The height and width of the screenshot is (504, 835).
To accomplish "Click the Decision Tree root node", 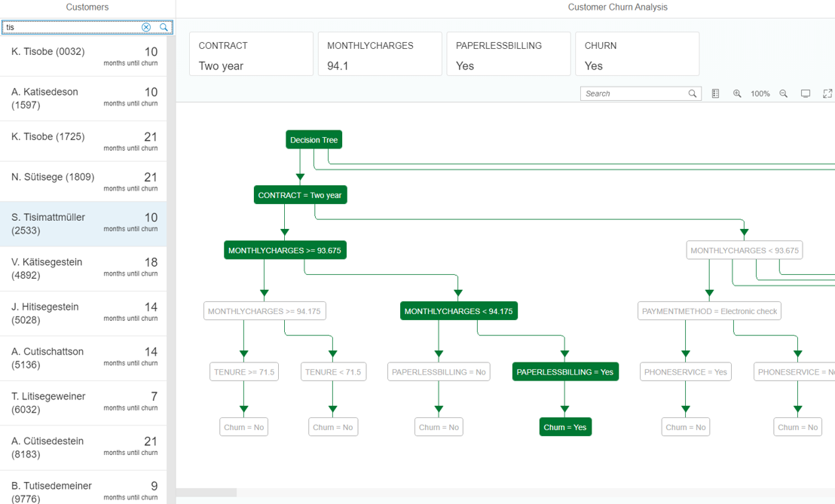I will 314,139.
